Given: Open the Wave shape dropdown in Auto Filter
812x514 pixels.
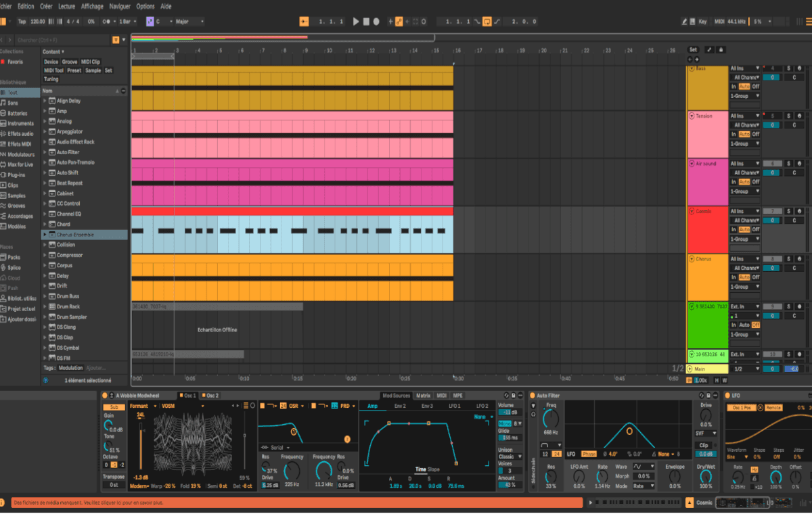Looking at the screenshot, I should coord(644,466).
